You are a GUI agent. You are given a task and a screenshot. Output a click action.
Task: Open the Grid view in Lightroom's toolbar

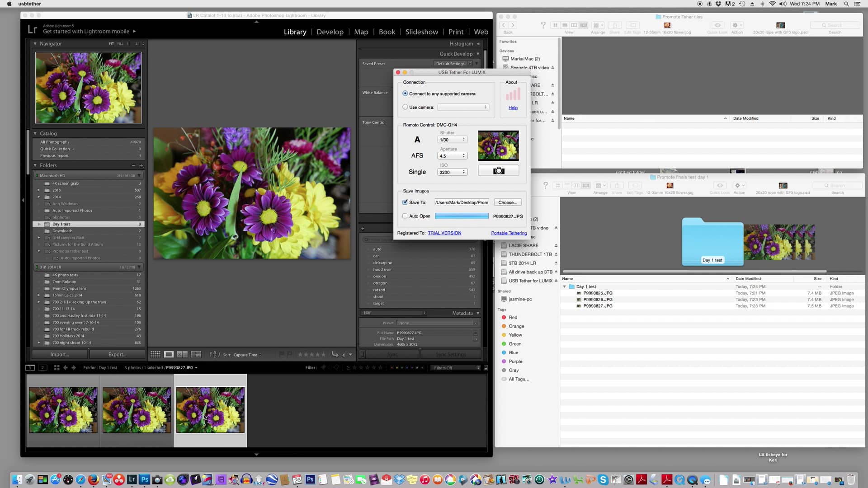(155, 354)
